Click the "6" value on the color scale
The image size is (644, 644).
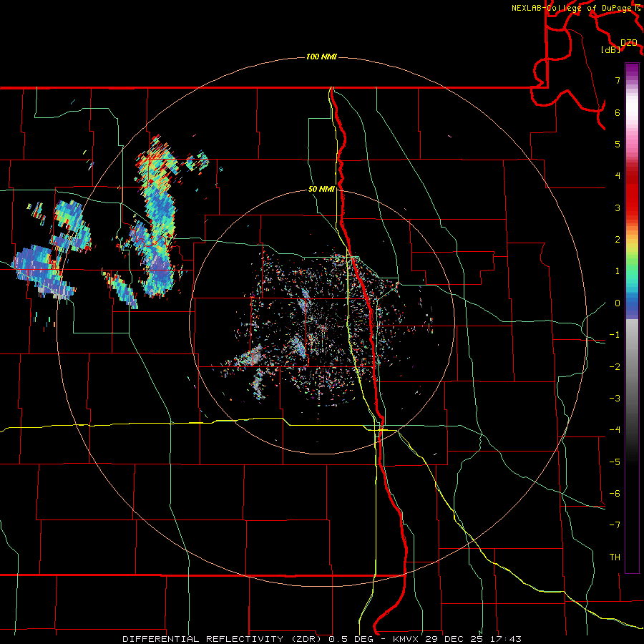[618, 112]
